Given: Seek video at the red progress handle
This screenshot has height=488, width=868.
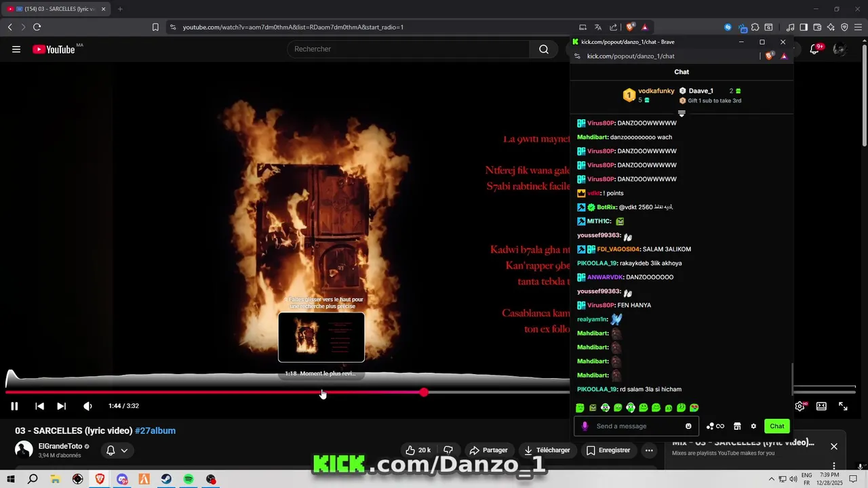Looking at the screenshot, I should pyautogui.click(x=424, y=392).
